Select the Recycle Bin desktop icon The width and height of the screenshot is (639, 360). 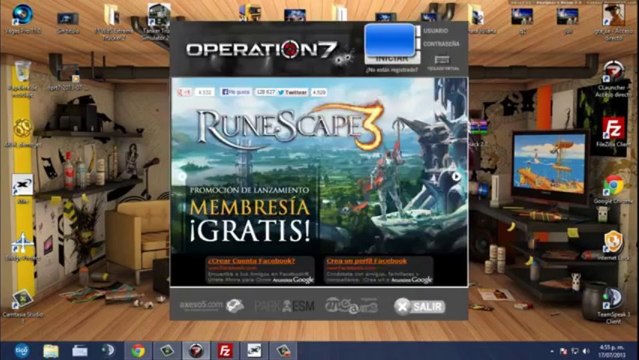click(x=22, y=78)
